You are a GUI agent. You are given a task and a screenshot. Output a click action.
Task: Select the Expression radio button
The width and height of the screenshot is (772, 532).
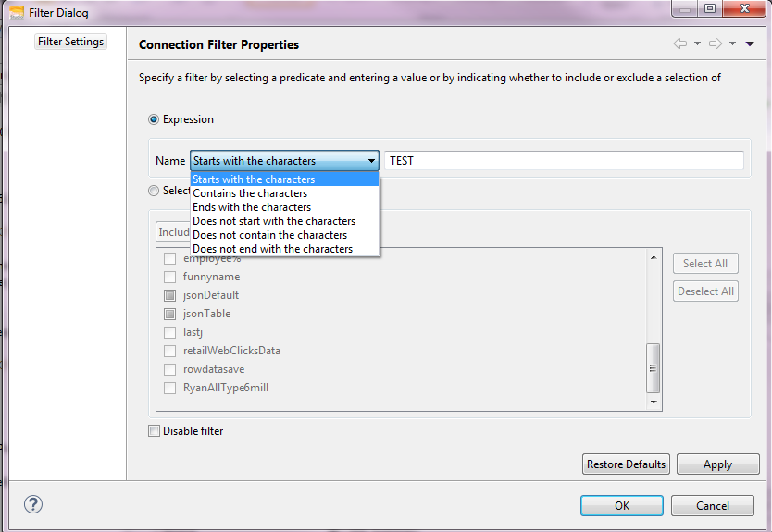coord(154,119)
